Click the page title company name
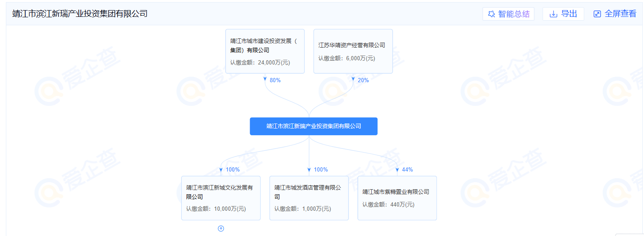The height and width of the screenshot is (236, 644). coord(80,13)
